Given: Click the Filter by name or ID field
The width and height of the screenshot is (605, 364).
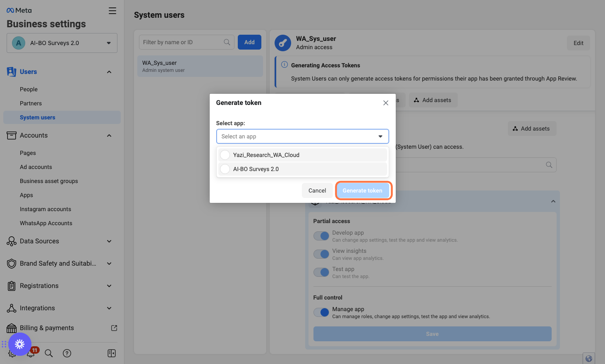Looking at the screenshot, I should 187,42.
